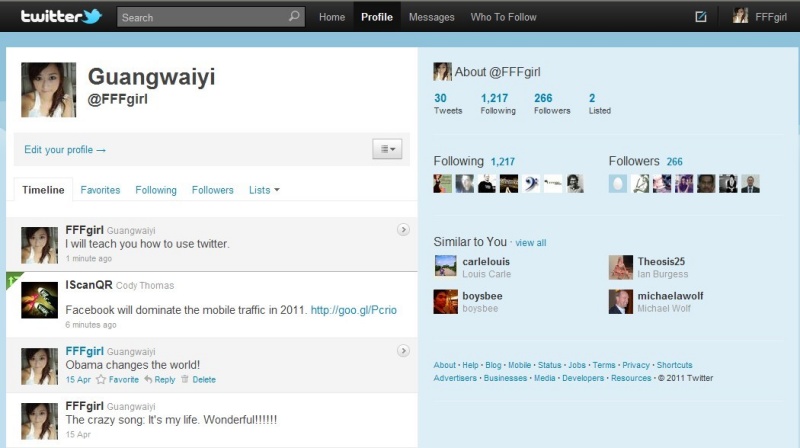Expand the Lists dropdown tab
The image size is (800, 448).
(264, 190)
